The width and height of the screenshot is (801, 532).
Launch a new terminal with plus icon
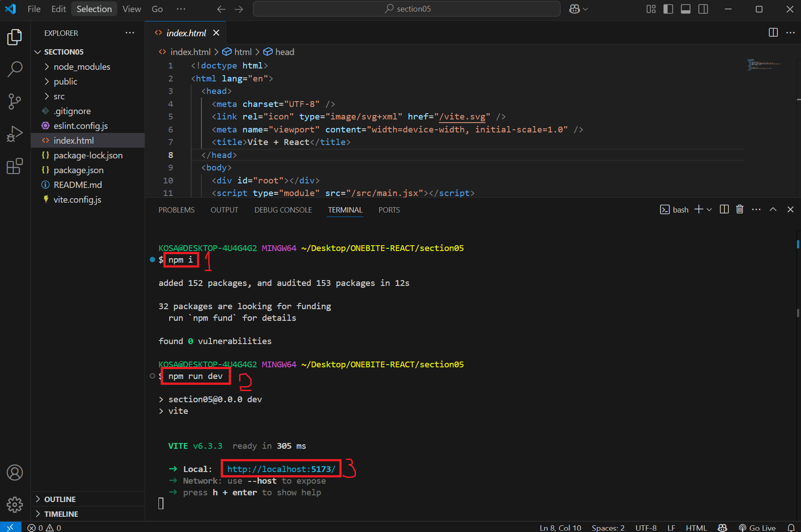click(698, 209)
